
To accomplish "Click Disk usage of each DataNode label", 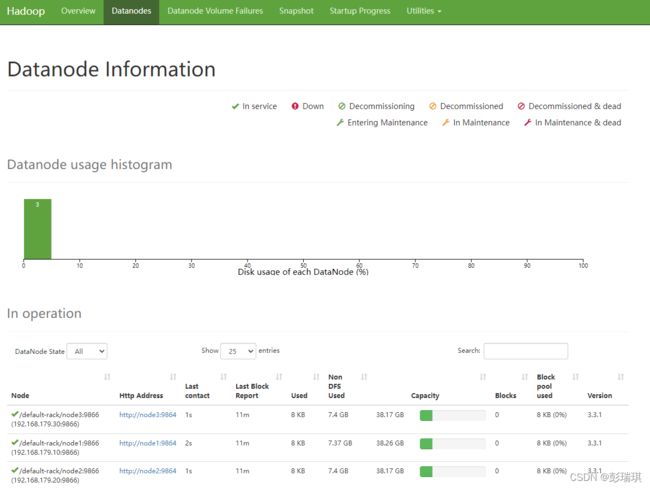I will pyautogui.click(x=303, y=272).
